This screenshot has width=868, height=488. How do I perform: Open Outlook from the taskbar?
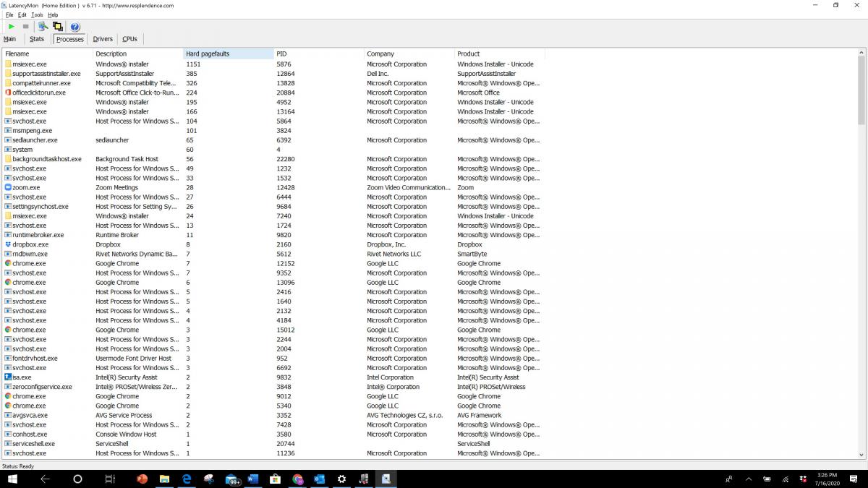(x=320, y=479)
